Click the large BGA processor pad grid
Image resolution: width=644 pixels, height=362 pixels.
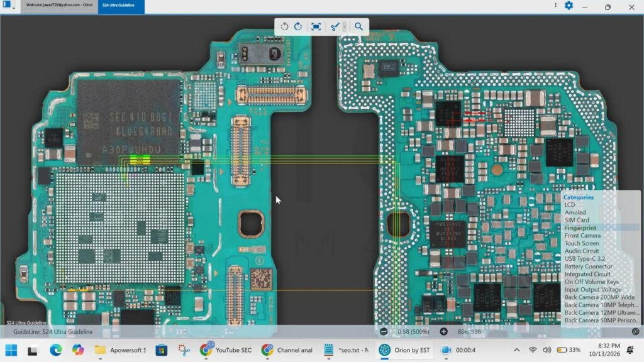point(120,228)
